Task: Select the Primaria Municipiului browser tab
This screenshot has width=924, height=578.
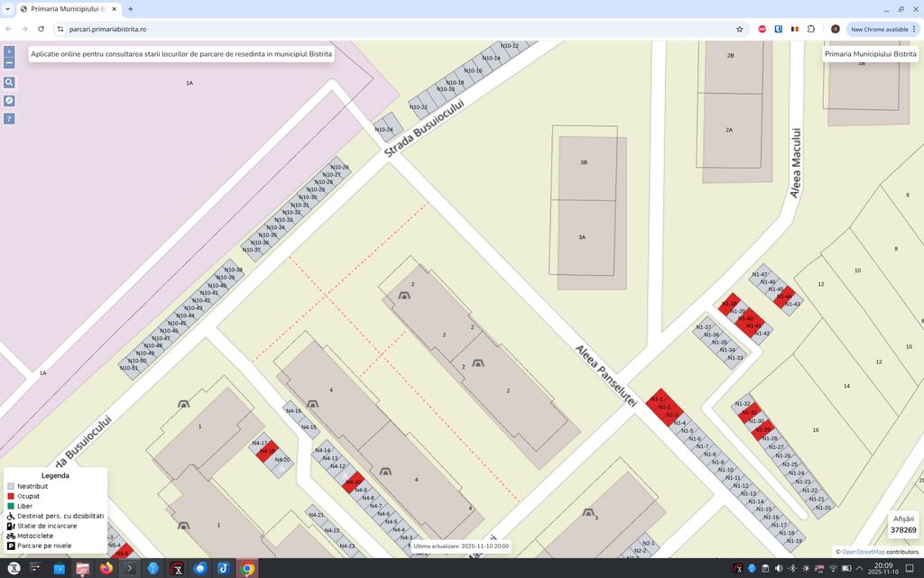Action: [x=63, y=8]
